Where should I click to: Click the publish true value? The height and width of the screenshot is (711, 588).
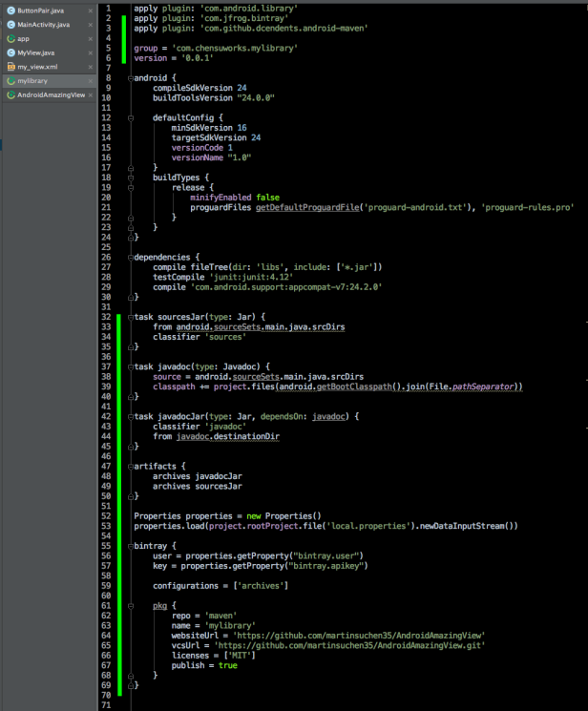point(228,665)
